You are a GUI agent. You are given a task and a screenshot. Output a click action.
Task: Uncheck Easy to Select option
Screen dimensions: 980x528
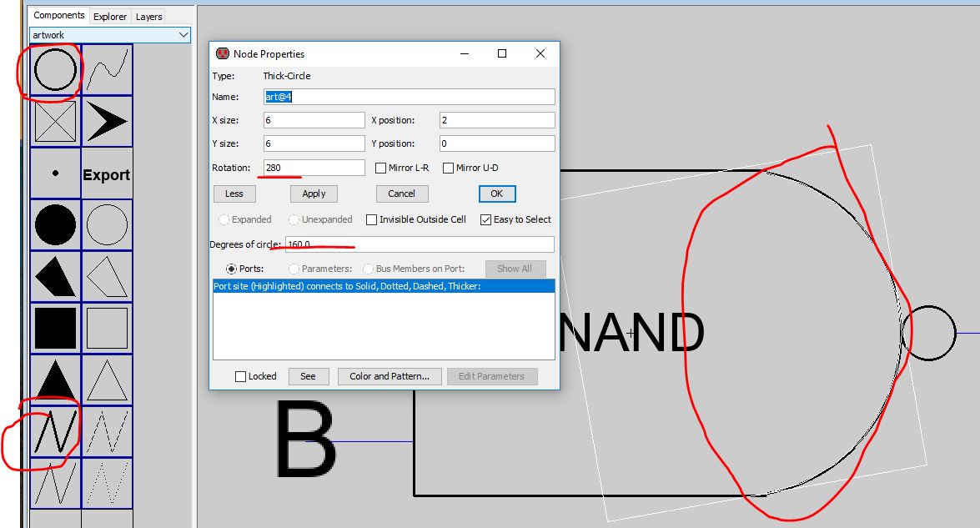(485, 219)
